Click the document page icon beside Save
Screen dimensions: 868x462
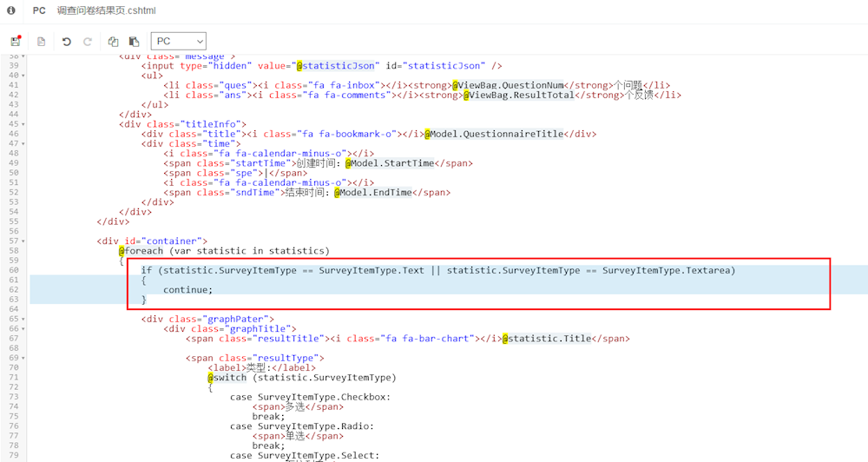pyautogui.click(x=41, y=42)
